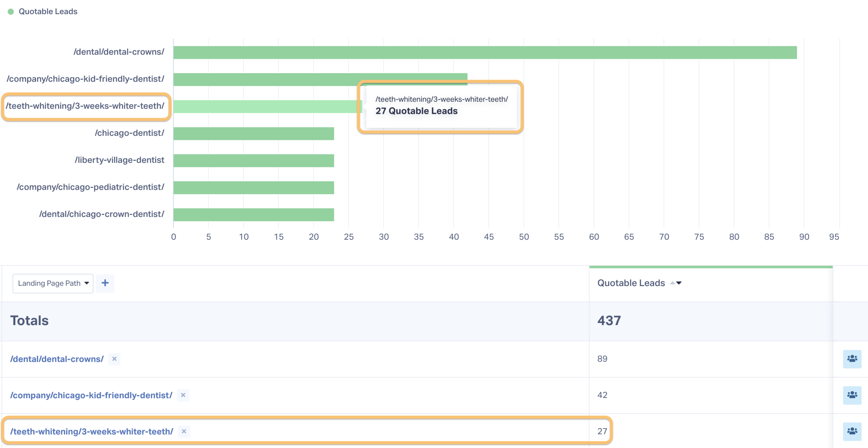Select the /chicago-dentist/ bar in chart
This screenshot has width=868, height=448.
tap(254, 134)
